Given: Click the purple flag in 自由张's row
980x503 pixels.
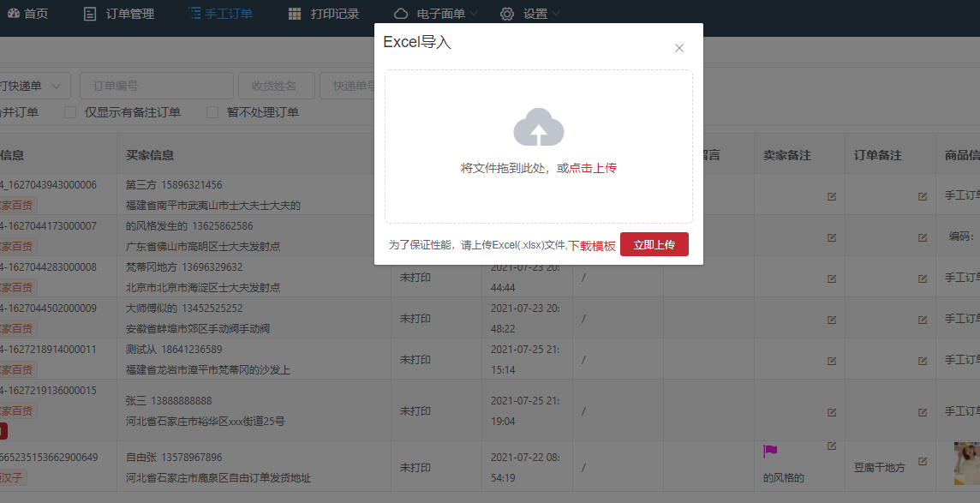Looking at the screenshot, I should tap(770, 452).
